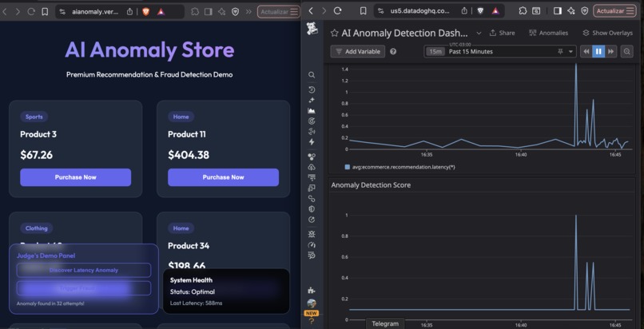Click the Datadog dog logo
This screenshot has height=329, width=644.
(x=312, y=29)
